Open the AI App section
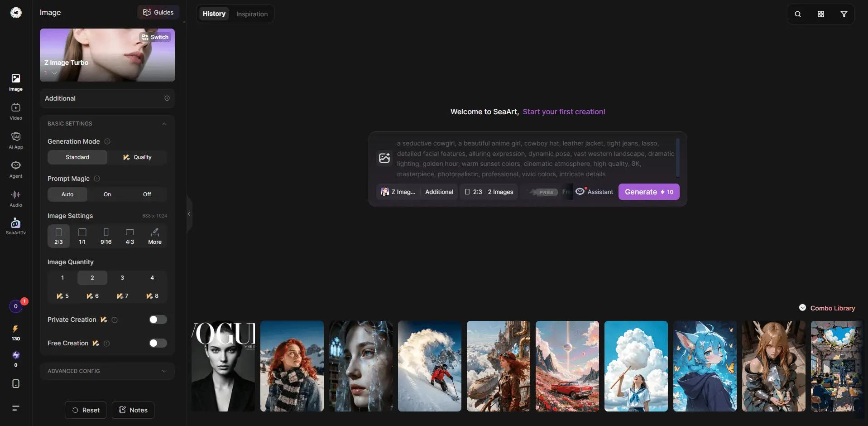The image size is (868, 426). pos(16,140)
